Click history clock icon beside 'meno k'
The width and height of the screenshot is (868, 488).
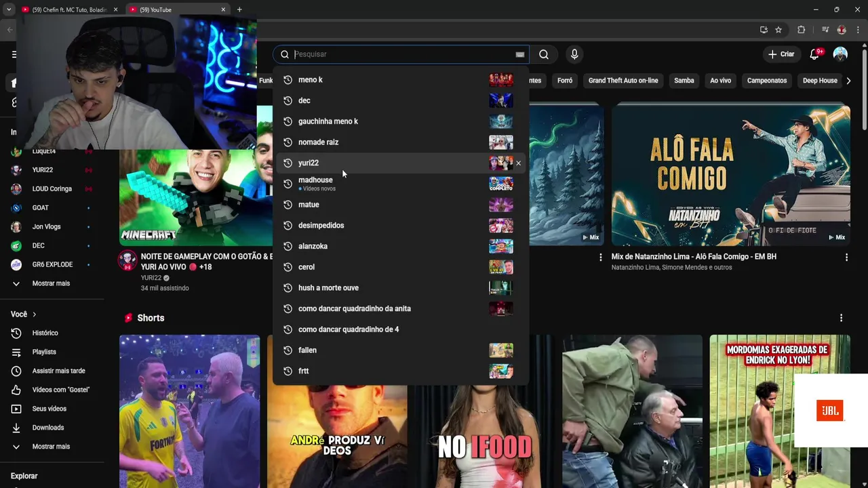click(288, 80)
